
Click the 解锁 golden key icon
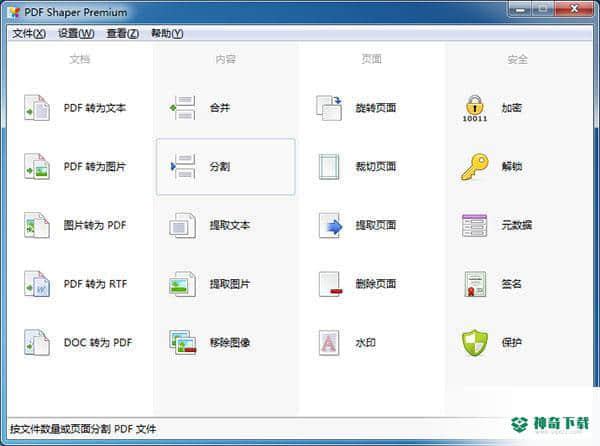(474, 166)
